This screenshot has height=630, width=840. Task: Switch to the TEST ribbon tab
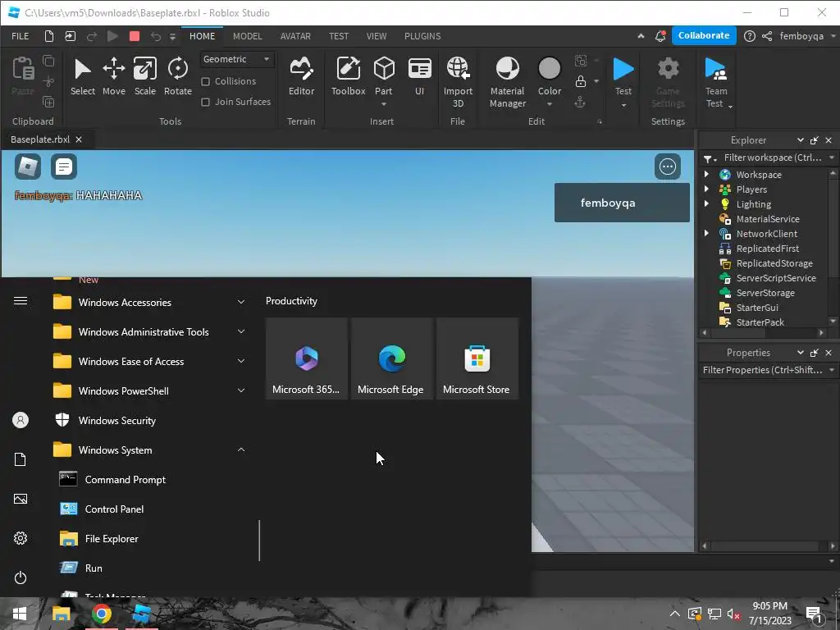click(339, 36)
